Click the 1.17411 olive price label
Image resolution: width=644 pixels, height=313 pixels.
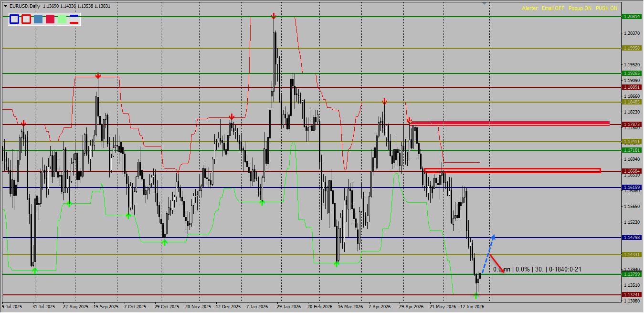(x=632, y=142)
